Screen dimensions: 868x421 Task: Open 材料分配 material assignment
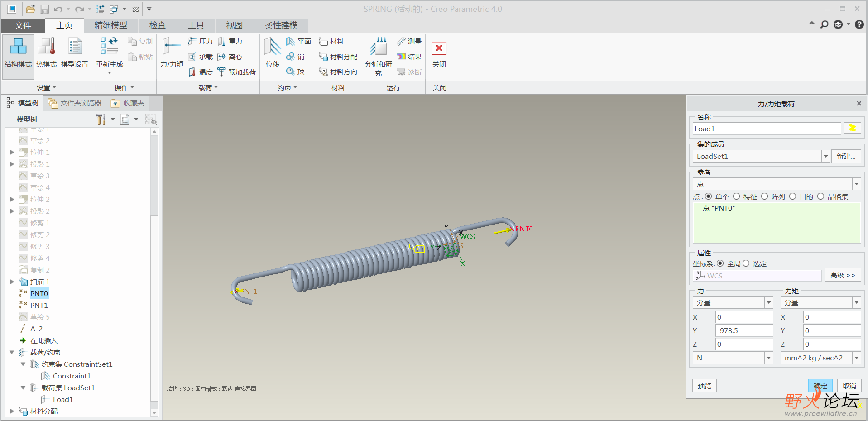pos(338,57)
